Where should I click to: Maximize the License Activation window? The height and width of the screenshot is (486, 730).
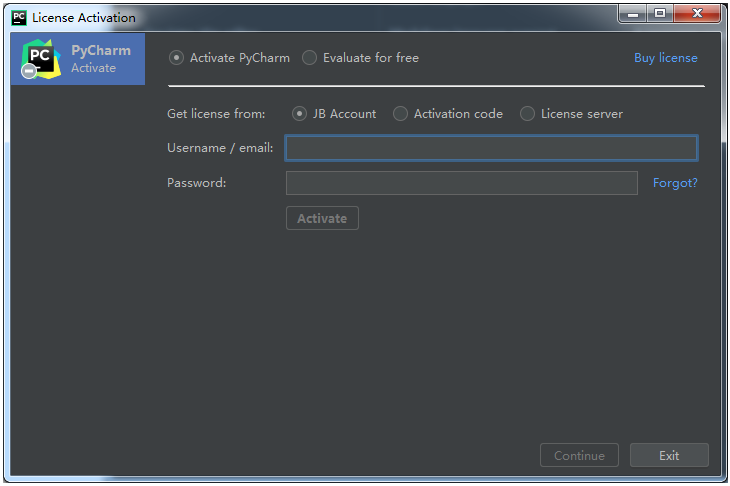point(659,14)
